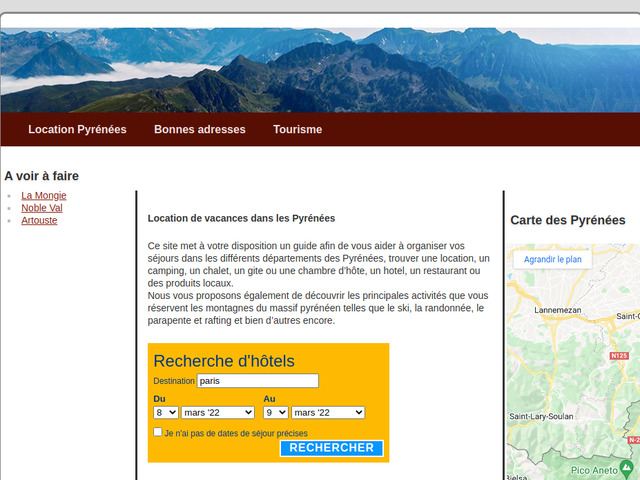Follow the Noble Val link
Viewport: 640px width, 480px height.
(x=42, y=208)
